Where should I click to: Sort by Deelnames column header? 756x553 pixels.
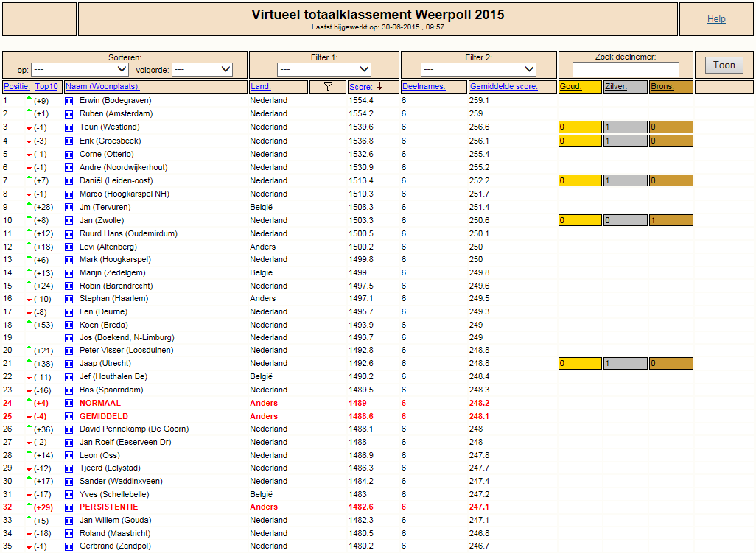(x=424, y=87)
